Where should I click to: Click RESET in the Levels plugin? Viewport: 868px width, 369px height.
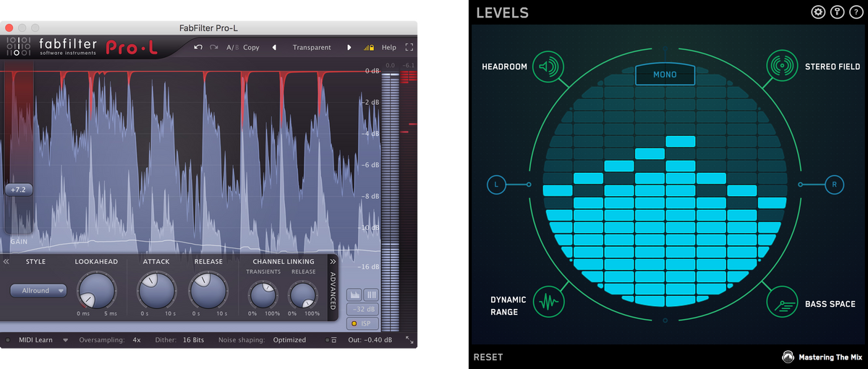pyautogui.click(x=488, y=357)
